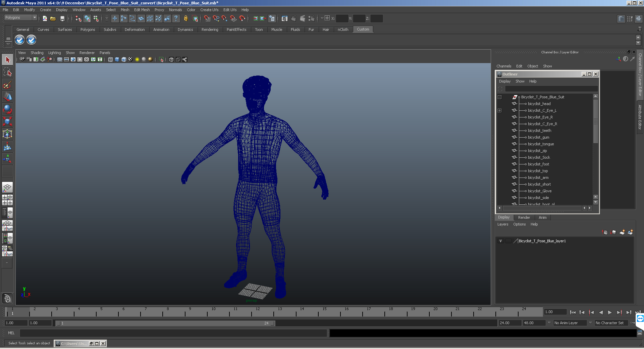
Task: Click the Open Scene folder icon
Action: point(53,19)
